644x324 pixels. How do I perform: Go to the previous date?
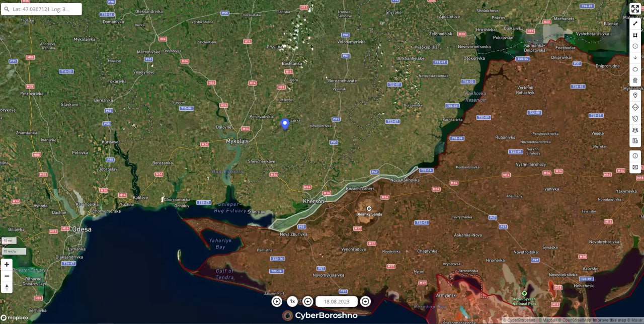click(x=308, y=301)
